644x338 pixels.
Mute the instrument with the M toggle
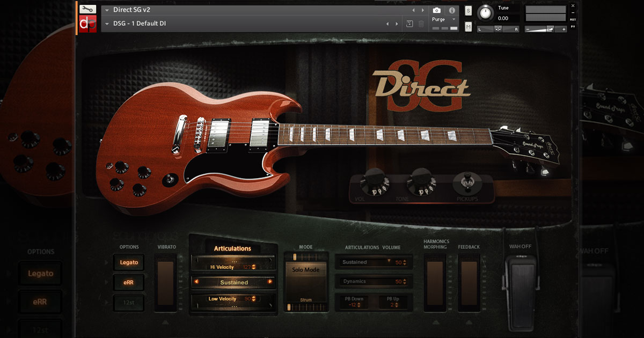(x=468, y=26)
